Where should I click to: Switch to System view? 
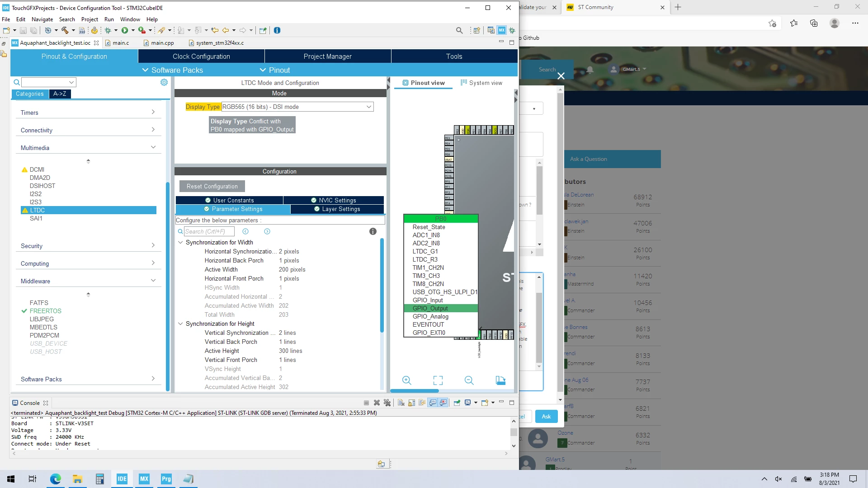(x=481, y=83)
